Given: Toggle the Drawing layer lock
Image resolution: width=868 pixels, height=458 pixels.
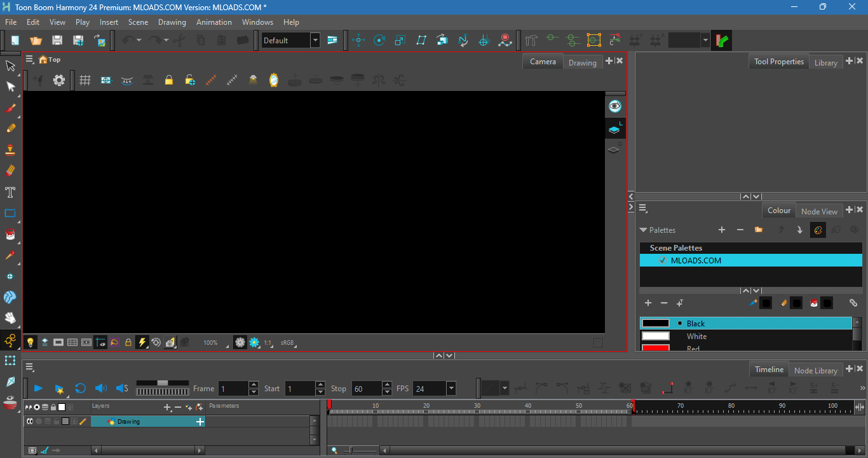Looking at the screenshot, I should point(57,421).
